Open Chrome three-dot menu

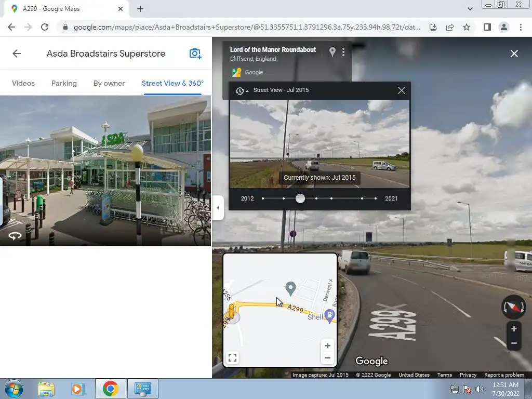click(x=521, y=27)
